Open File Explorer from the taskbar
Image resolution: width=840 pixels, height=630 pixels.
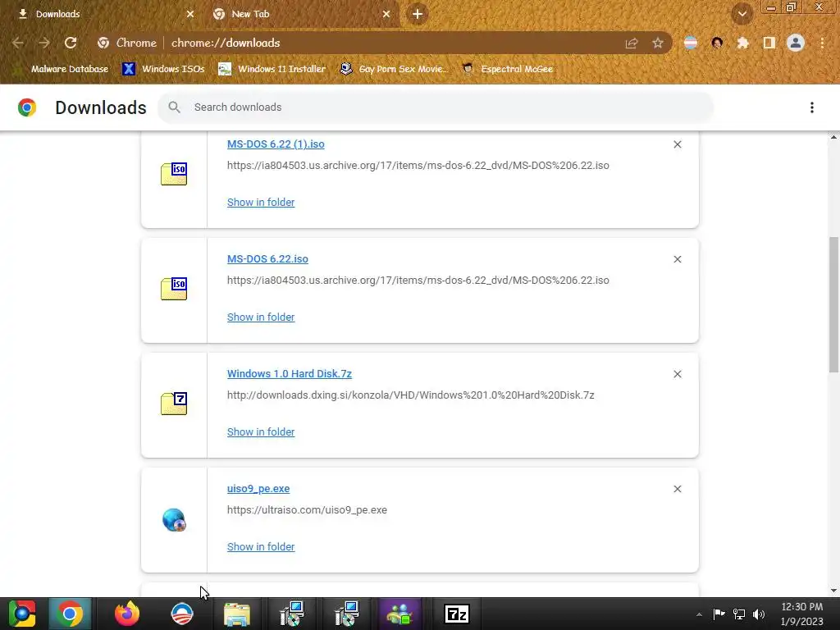pyautogui.click(x=237, y=614)
